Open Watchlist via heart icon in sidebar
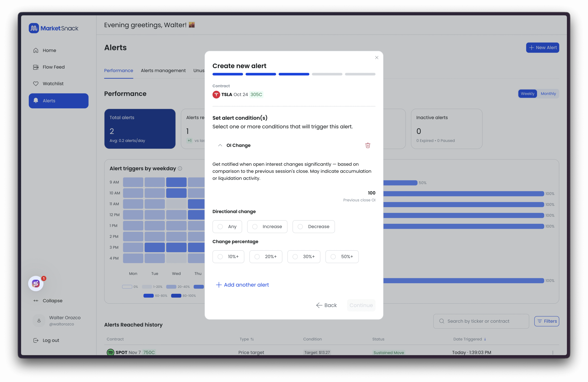This screenshot has height=382, width=588. 36,84
